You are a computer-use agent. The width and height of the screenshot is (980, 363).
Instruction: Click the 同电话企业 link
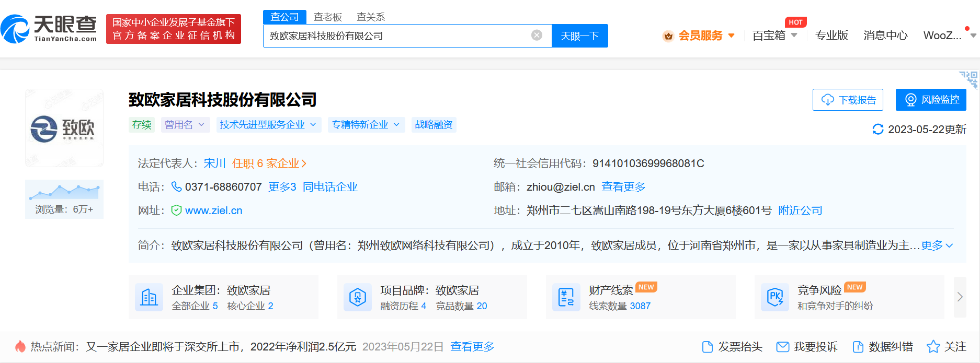[x=330, y=187]
